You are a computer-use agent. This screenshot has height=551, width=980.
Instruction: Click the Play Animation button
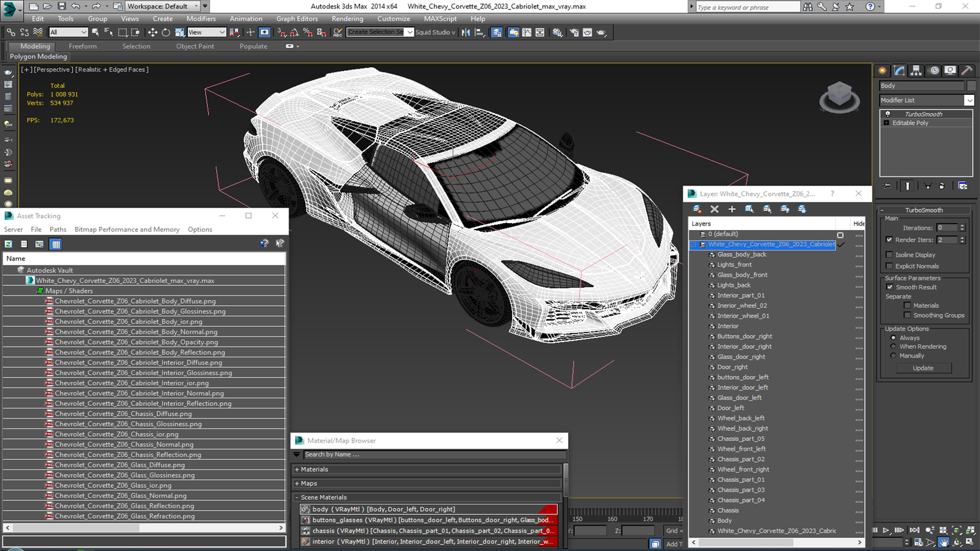pos(886,531)
